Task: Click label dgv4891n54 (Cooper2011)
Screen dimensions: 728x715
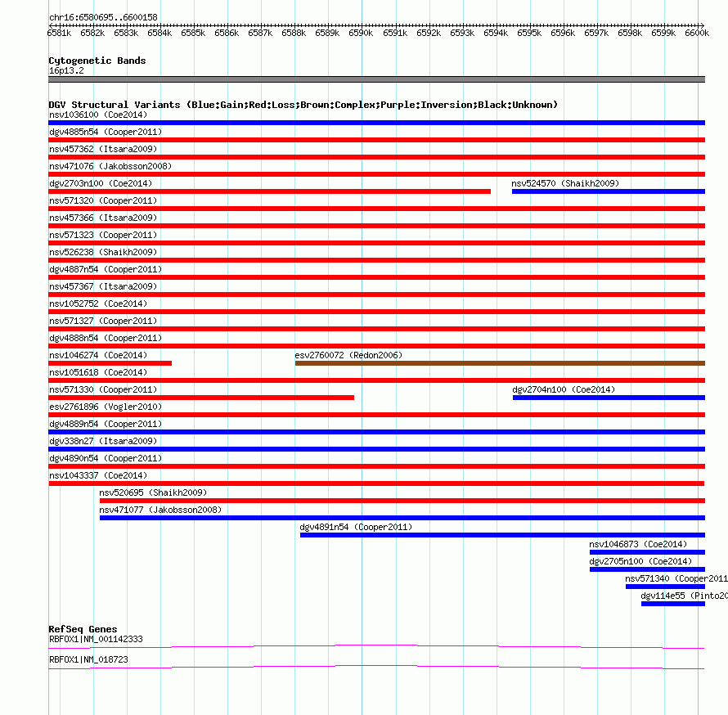Action: (356, 527)
